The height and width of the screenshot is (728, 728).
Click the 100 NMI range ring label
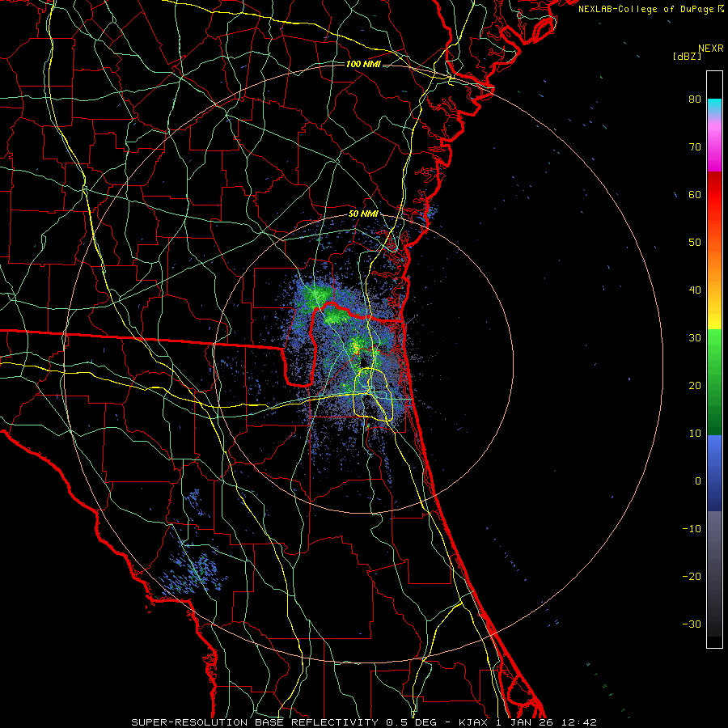pyautogui.click(x=363, y=64)
